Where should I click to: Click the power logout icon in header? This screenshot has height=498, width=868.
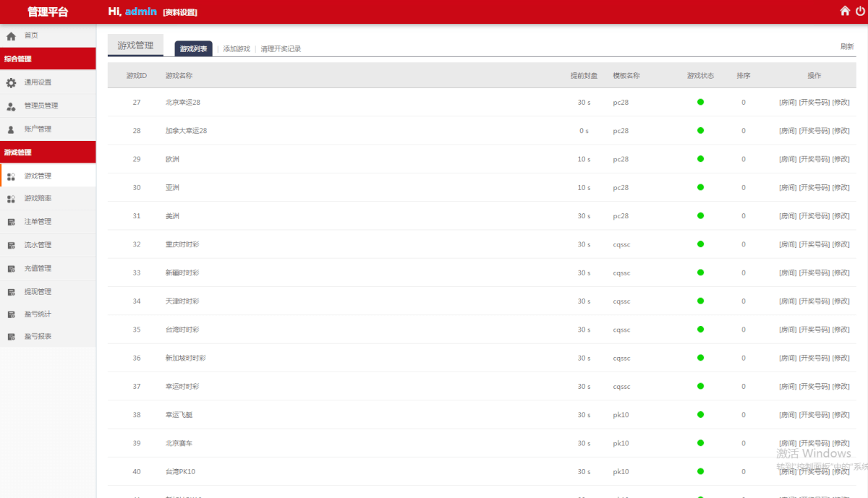[860, 11]
